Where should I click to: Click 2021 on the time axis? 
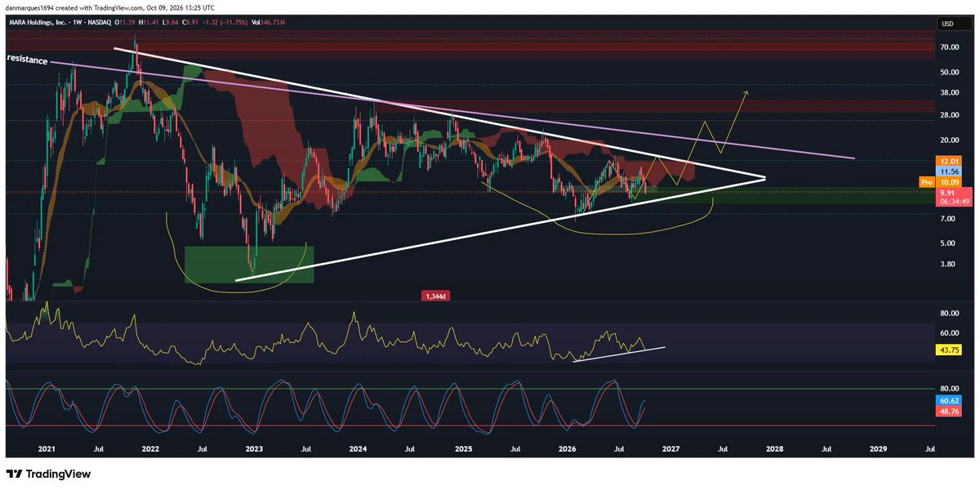pyautogui.click(x=47, y=449)
